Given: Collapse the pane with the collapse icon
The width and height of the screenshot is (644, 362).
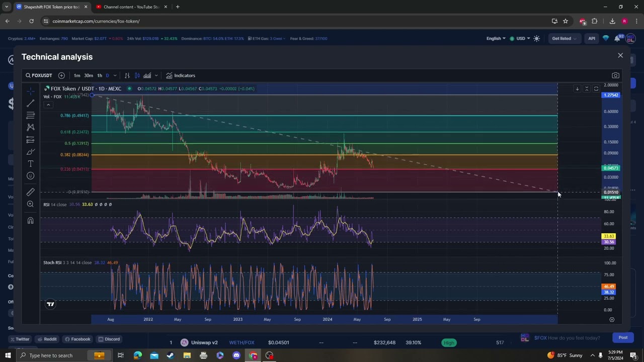Looking at the screenshot, I should pyautogui.click(x=587, y=89).
